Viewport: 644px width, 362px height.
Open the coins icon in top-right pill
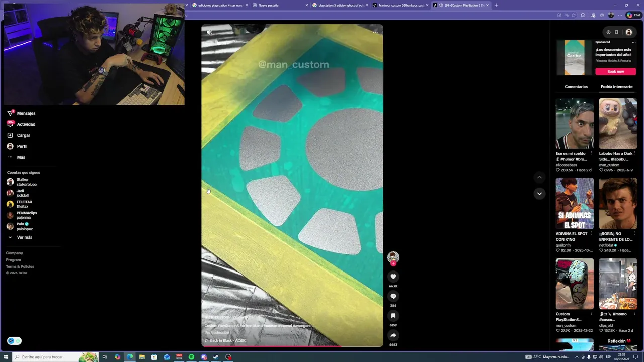pyautogui.click(x=608, y=32)
